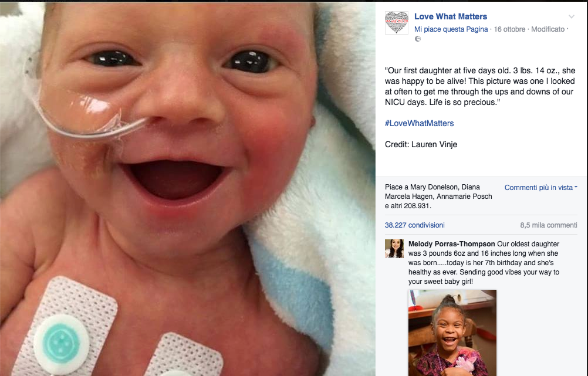Image resolution: width=588 pixels, height=376 pixels.
Task: Open the post options chevron menu
Action: [572, 16]
